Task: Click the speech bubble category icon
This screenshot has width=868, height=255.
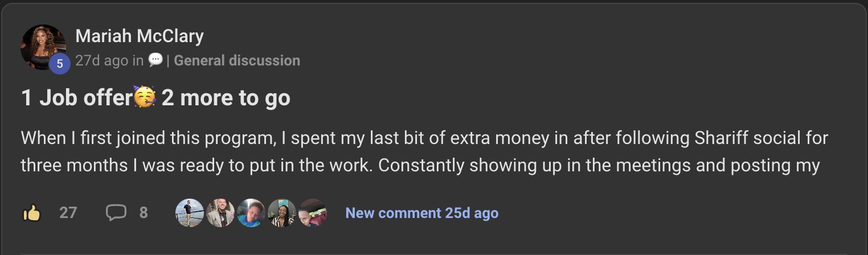Action: (155, 60)
